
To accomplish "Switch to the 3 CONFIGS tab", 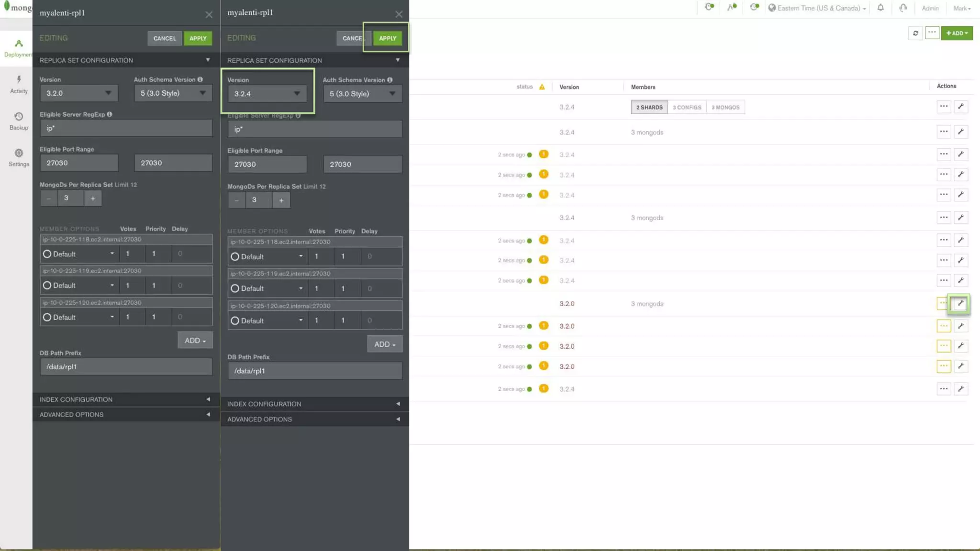I will [686, 108].
